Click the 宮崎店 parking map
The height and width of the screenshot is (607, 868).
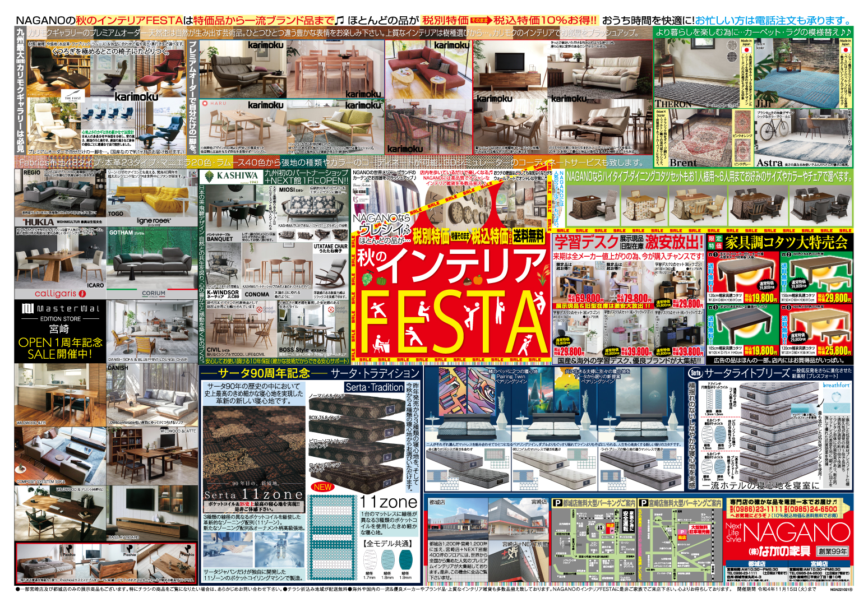click(680, 545)
